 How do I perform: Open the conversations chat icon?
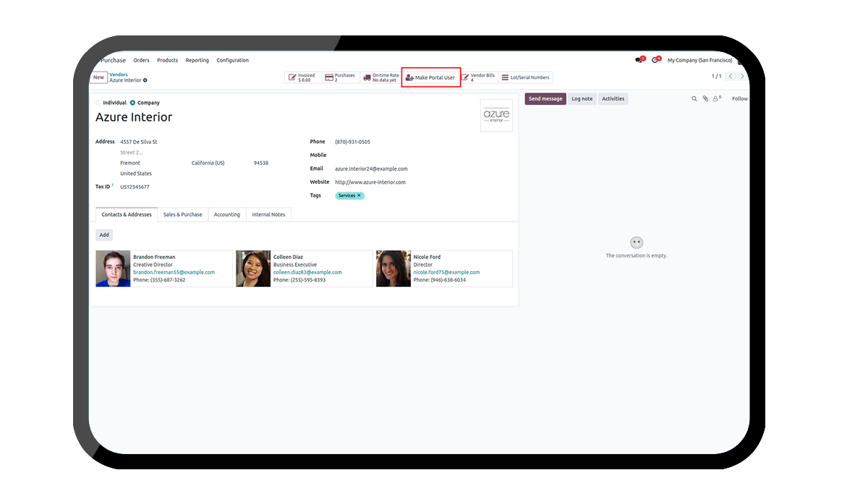click(x=639, y=60)
